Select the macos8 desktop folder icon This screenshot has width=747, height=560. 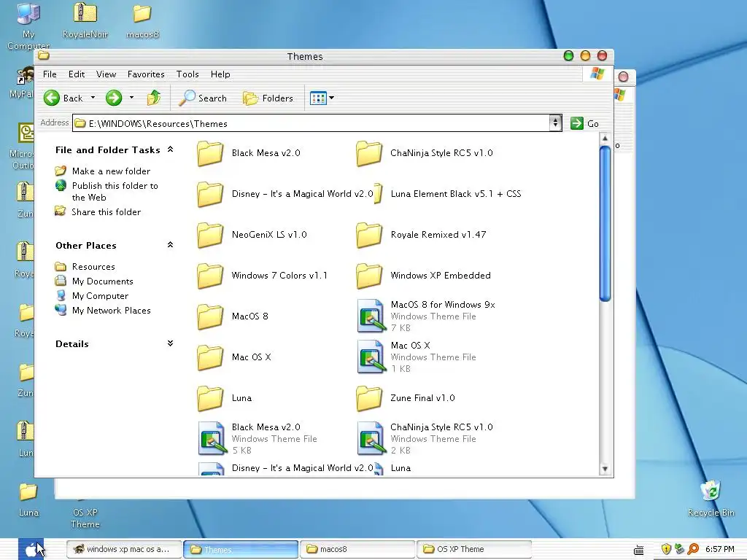[142, 20]
